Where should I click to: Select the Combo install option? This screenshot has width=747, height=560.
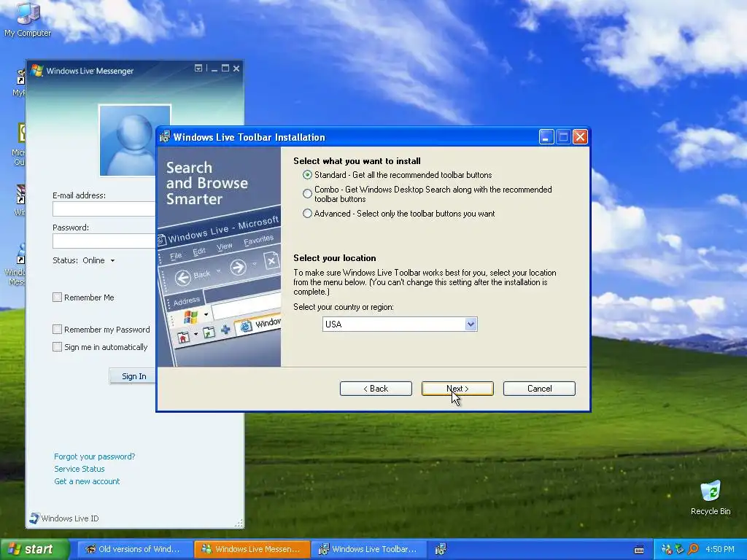[307, 193]
